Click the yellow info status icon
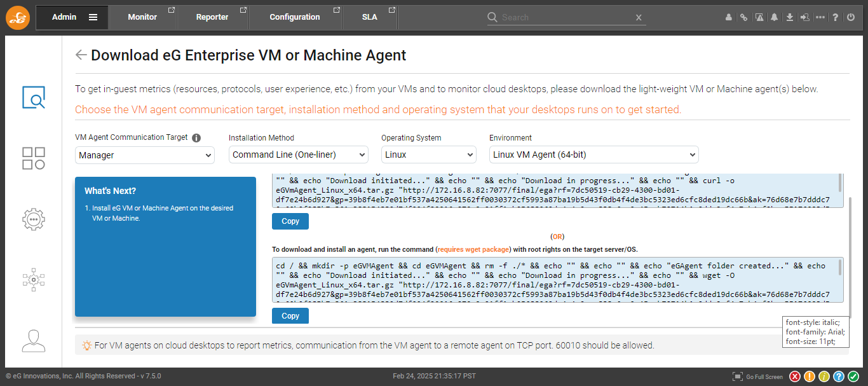 tap(824, 376)
